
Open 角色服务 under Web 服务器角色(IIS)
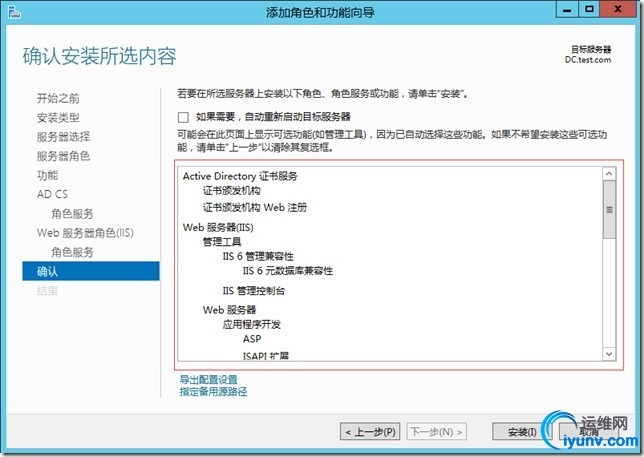[x=72, y=252]
